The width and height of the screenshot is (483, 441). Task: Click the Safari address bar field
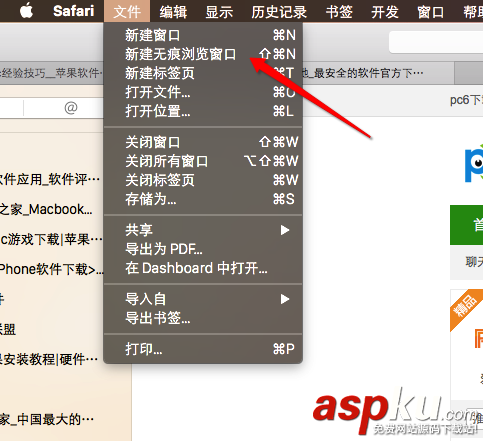point(436,42)
